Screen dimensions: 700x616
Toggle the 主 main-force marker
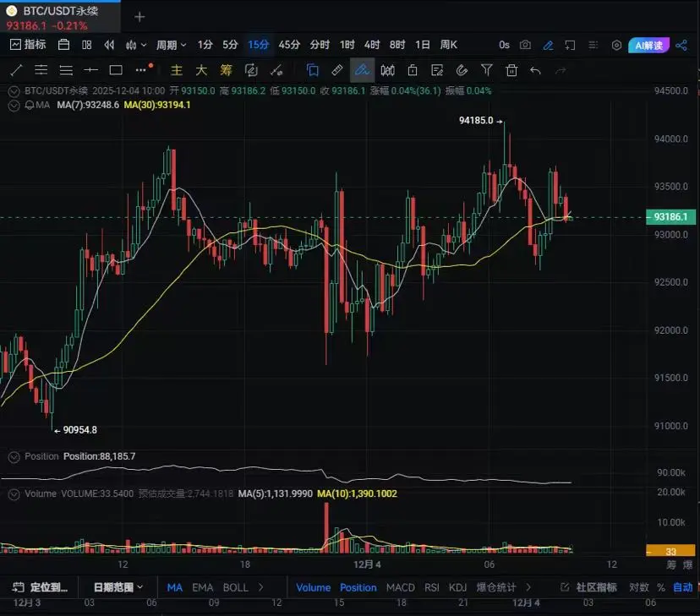click(177, 70)
